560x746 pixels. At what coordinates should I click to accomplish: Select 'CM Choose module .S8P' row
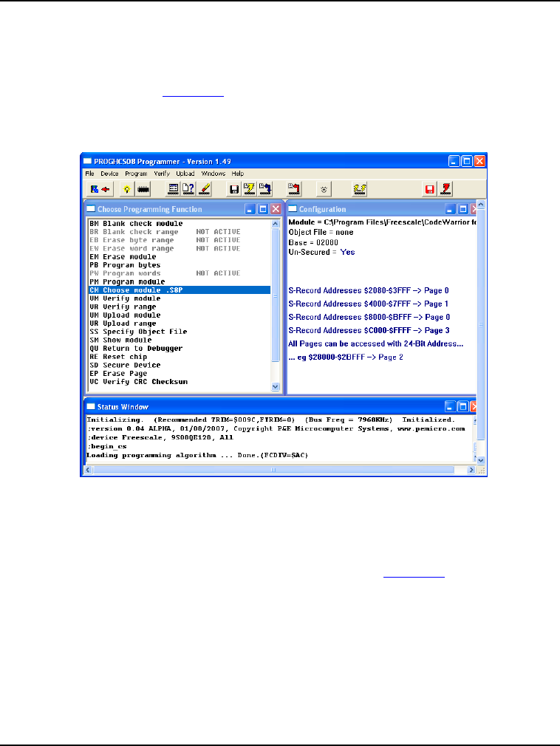coord(180,290)
